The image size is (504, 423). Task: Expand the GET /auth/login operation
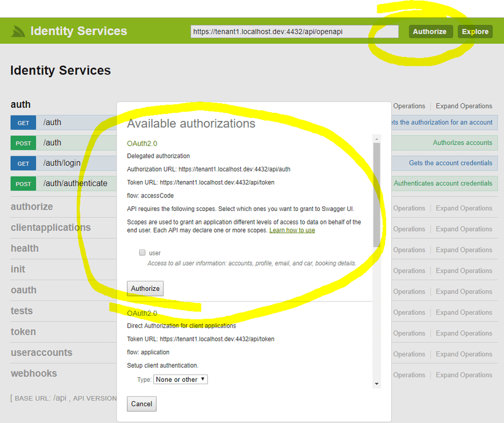point(61,163)
